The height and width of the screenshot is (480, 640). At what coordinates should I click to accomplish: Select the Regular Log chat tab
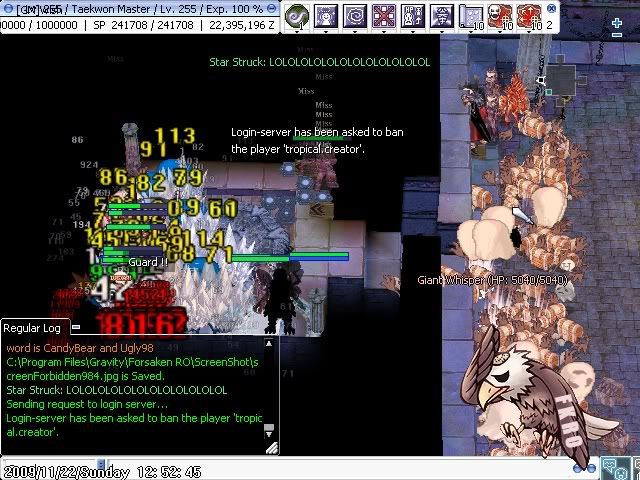coord(32,328)
